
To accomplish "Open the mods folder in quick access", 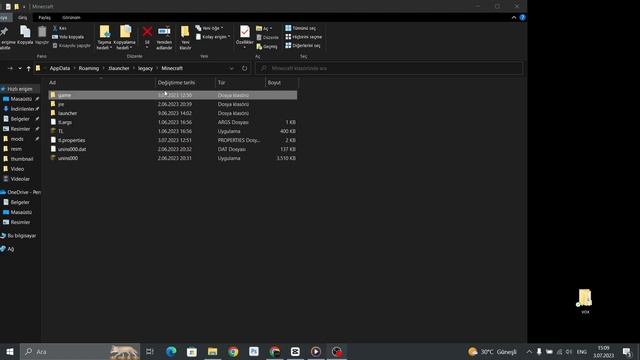I will coord(16,139).
